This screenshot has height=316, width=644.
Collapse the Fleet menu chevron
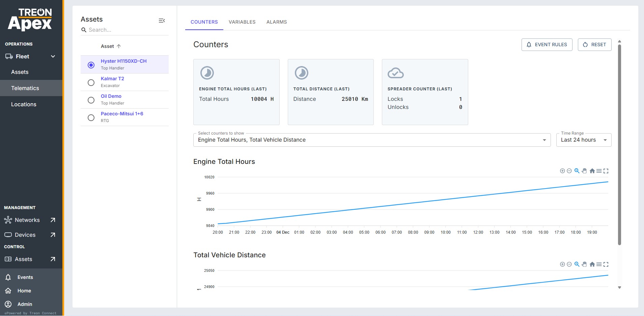[53, 56]
